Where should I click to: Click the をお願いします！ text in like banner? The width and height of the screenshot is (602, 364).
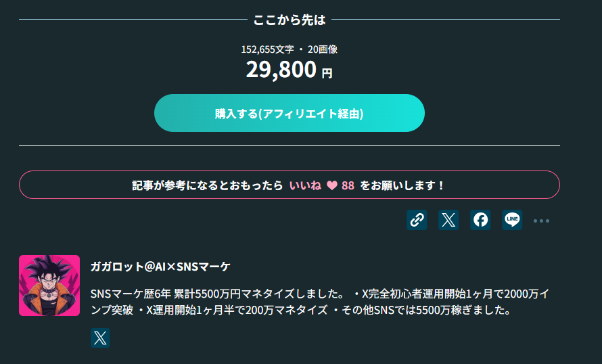(402, 185)
